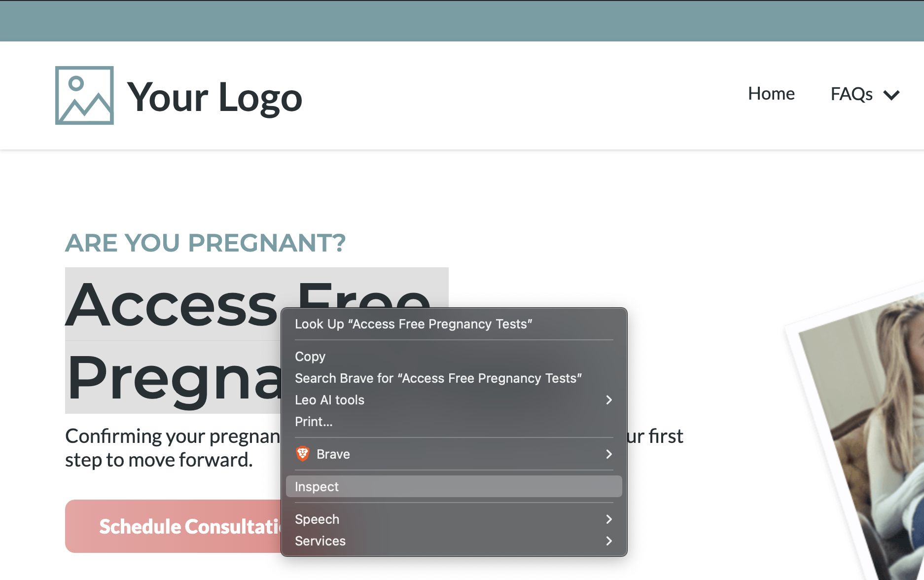Screen dimensions: 924x580
Task: Open the Leo AI tools menu entry
Action: (x=454, y=400)
